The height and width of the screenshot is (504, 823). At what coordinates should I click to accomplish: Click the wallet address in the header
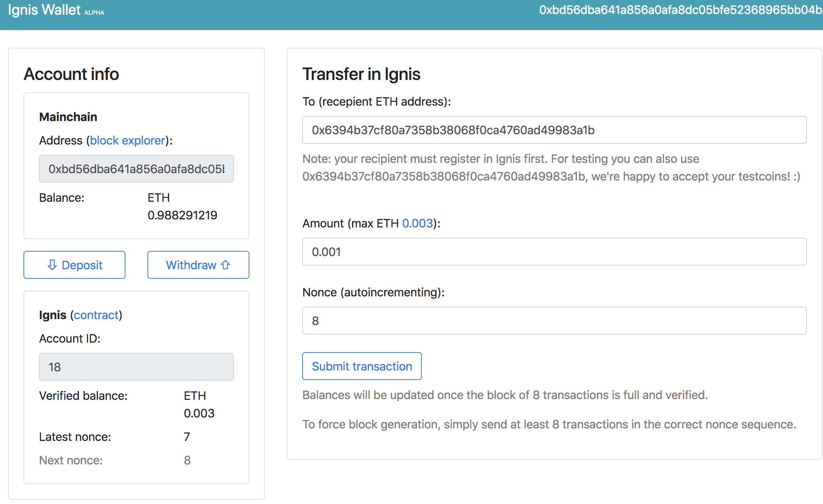(x=681, y=10)
